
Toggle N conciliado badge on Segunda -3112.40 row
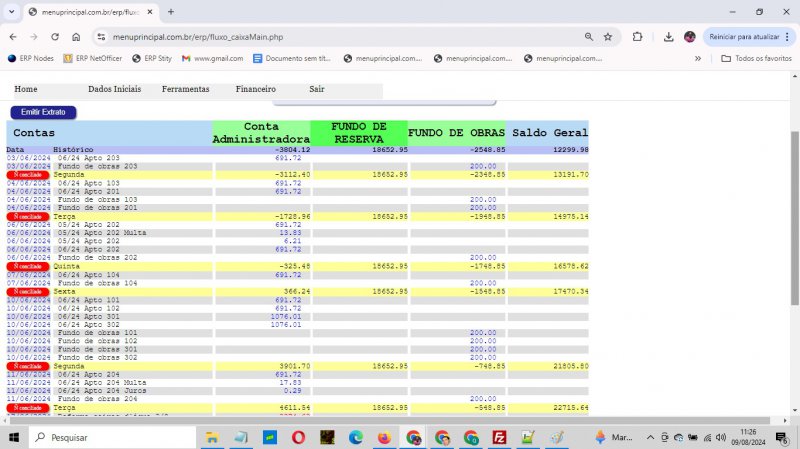pos(27,175)
